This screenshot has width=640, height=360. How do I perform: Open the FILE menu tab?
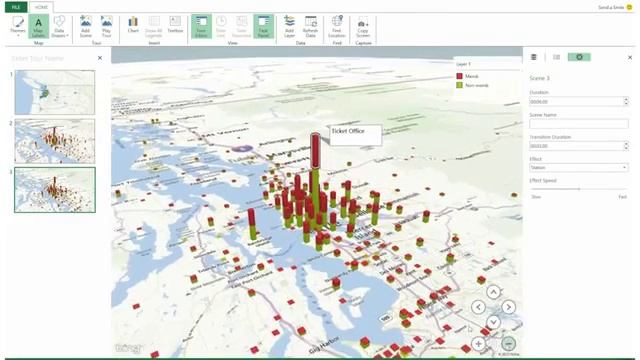click(16, 7)
